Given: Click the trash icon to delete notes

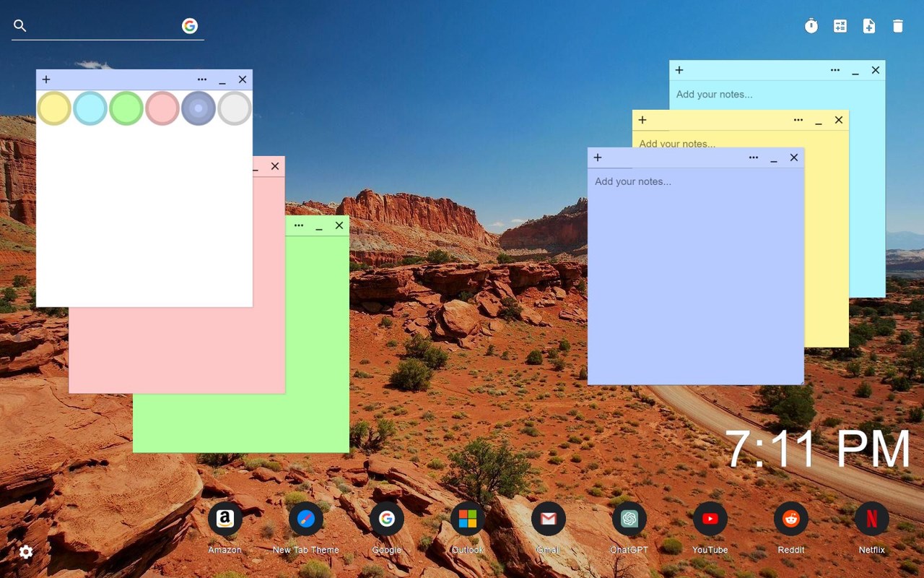Looking at the screenshot, I should pyautogui.click(x=898, y=26).
